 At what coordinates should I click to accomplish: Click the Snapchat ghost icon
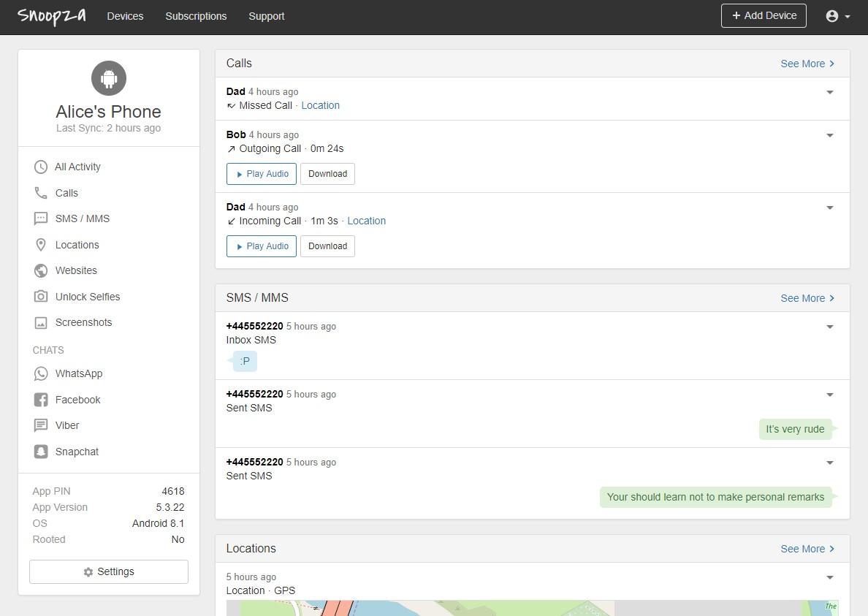click(x=41, y=452)
